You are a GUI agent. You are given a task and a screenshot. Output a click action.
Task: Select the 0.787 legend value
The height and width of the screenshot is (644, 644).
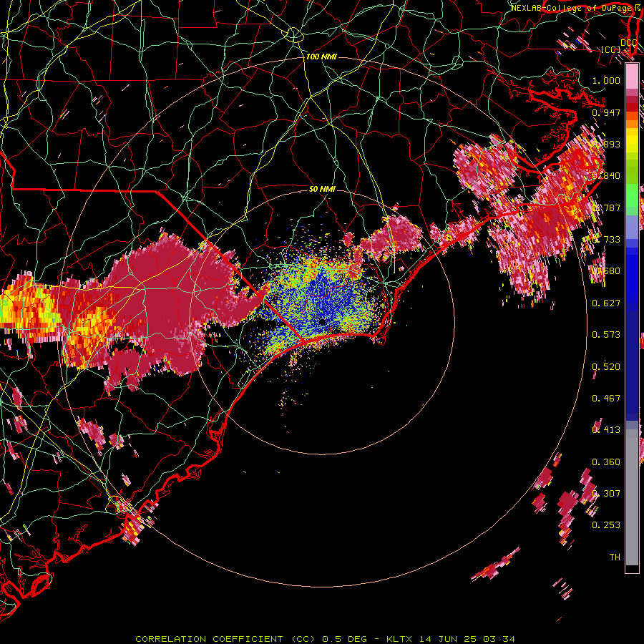(x=606, y=208)
